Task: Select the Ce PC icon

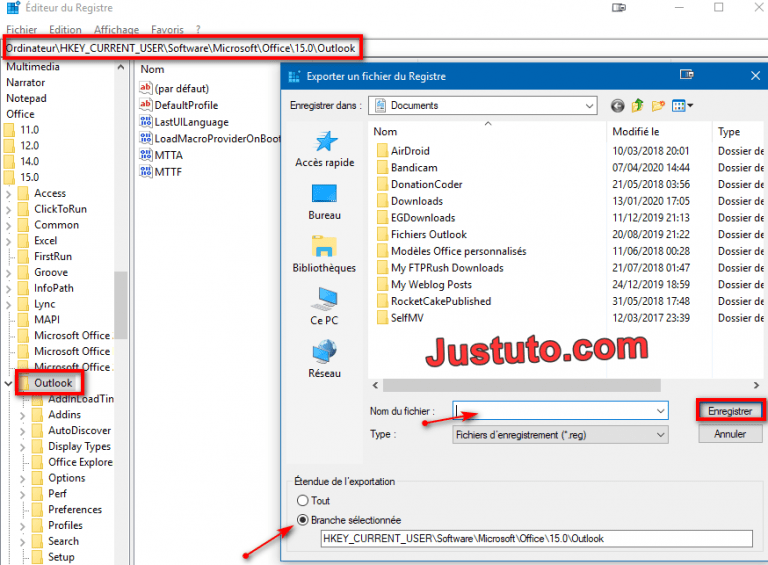Action: point(324,306)
